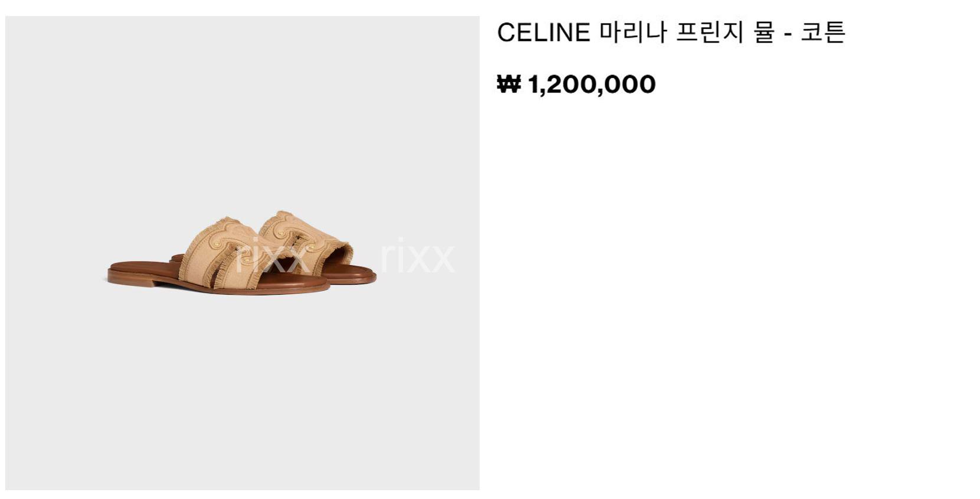Click the right rixx watermark on gray background
Image resolution: width=980 pixels, height=499 pixels.
(417, 255)
